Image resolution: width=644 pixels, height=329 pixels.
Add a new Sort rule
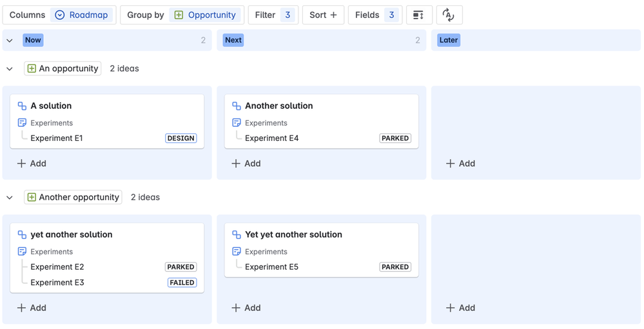coord(323,15)
